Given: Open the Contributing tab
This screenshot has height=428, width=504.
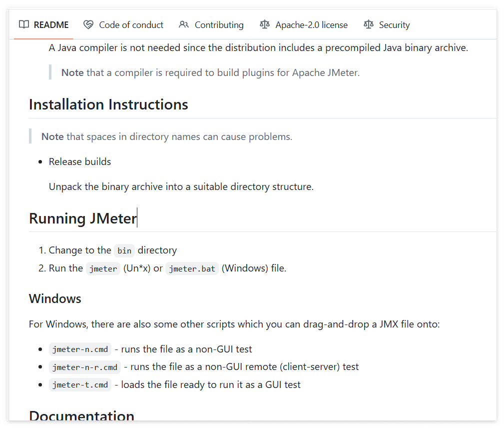Looking at the screenshot, I should [211, 25].
